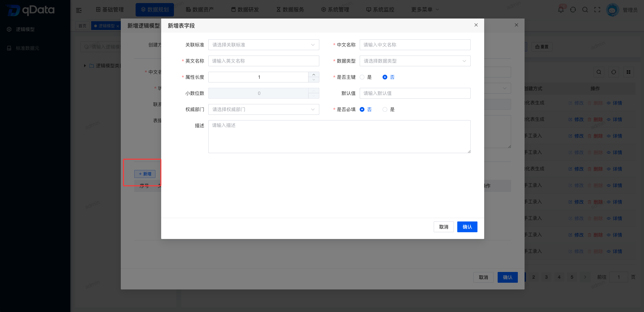Click the 默认值 input field
This screenshot has height=312, width=644.
(415, 93)
